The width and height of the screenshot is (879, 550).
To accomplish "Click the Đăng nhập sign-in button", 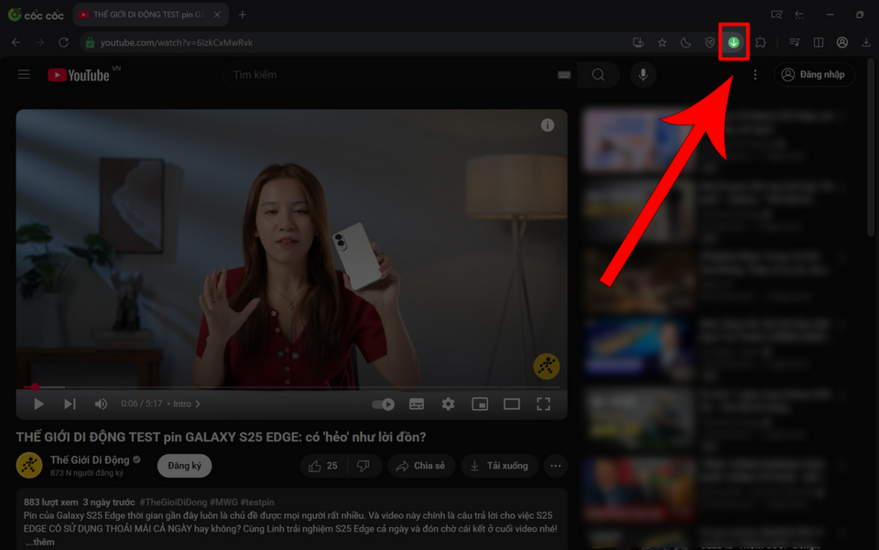I will (813, 75).
